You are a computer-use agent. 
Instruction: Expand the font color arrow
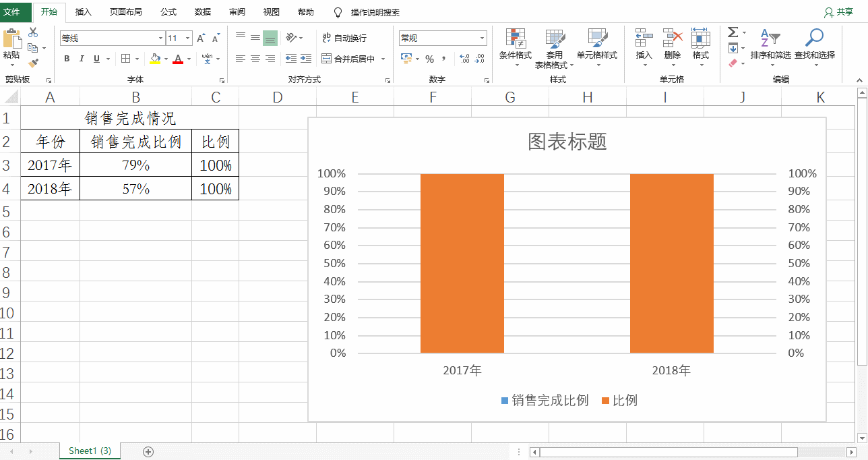(189, 59)
